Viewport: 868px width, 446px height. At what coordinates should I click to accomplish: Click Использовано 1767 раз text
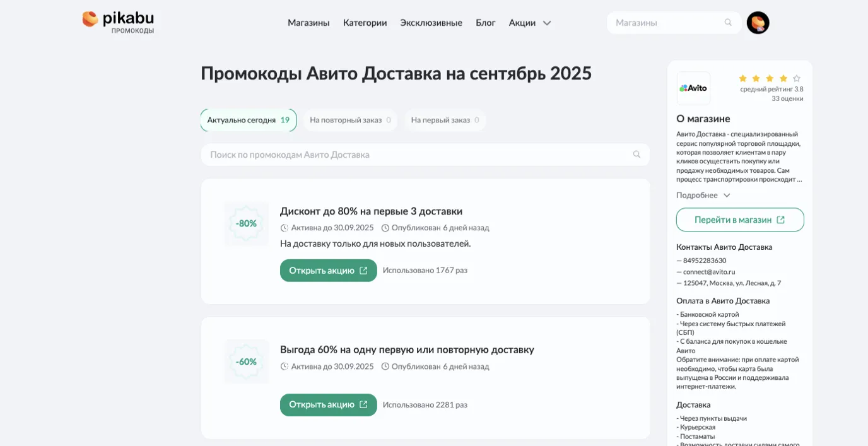[x=425, y=271]
